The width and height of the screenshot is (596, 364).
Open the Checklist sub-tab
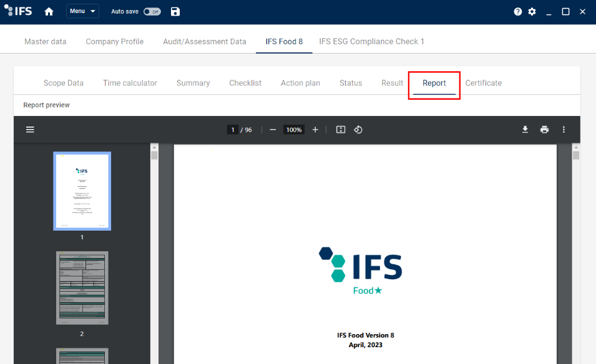[x=245, y=83]
